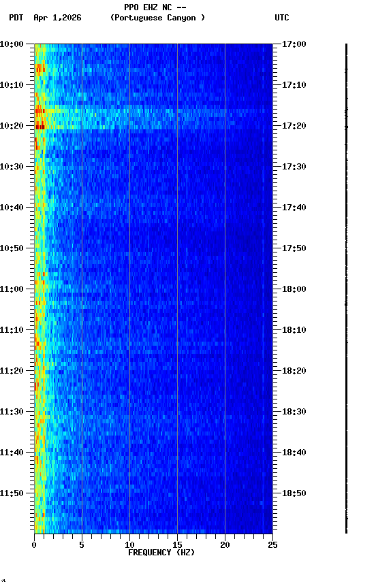
Task: Click the 18:00 UTC time label
Action: click(x=294, y=289)
